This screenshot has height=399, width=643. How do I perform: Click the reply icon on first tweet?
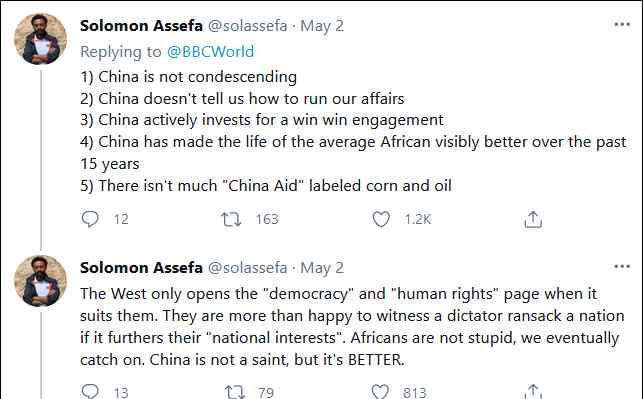[x=90, y=219]
